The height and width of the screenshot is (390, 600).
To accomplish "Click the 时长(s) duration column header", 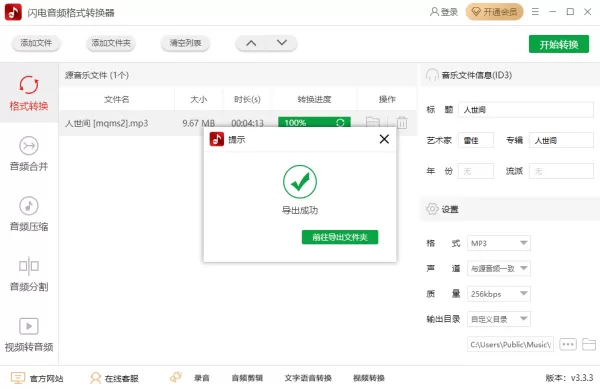I will (x=247, y=100).
